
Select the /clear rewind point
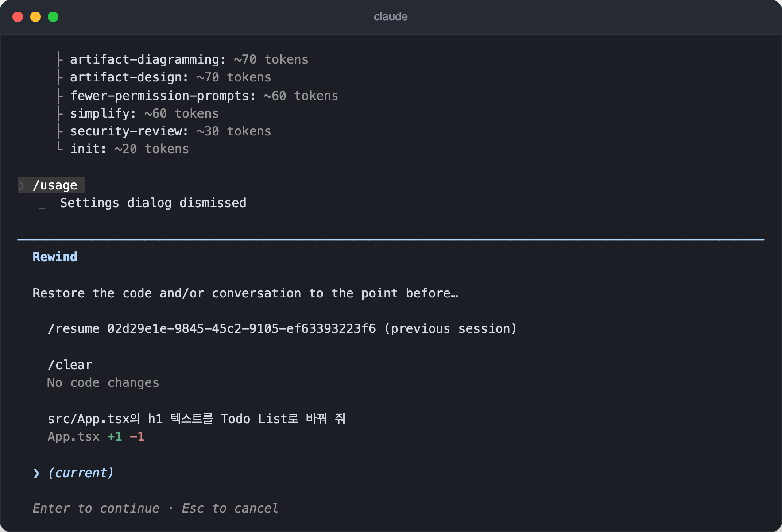(x=70, y=365)
